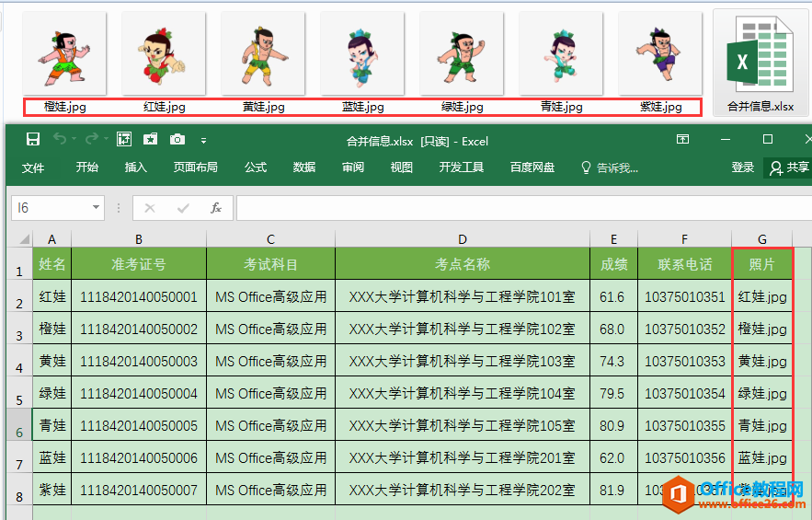
Task: Click the 共享 share button
Action: point(789,168)
